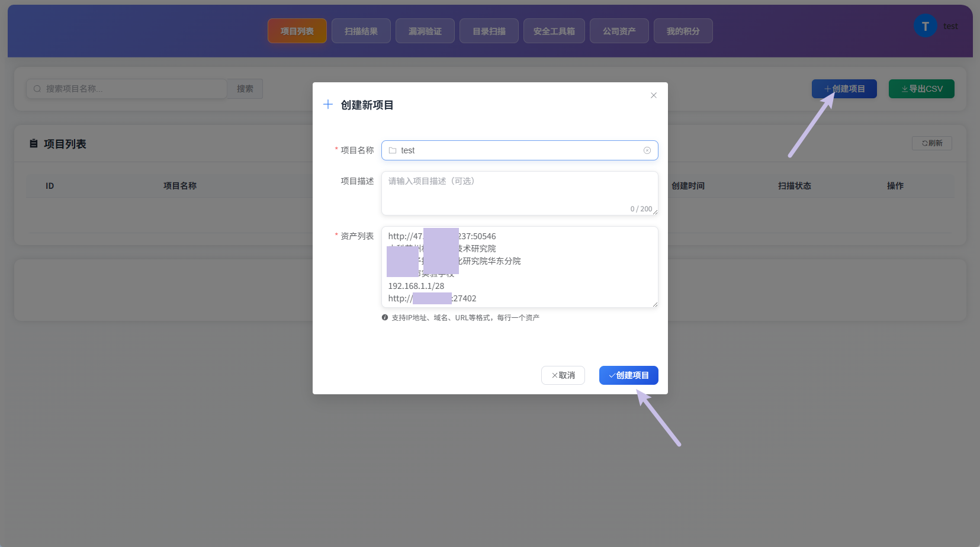Open the 我的积分 tab

[x=683, y=31]
